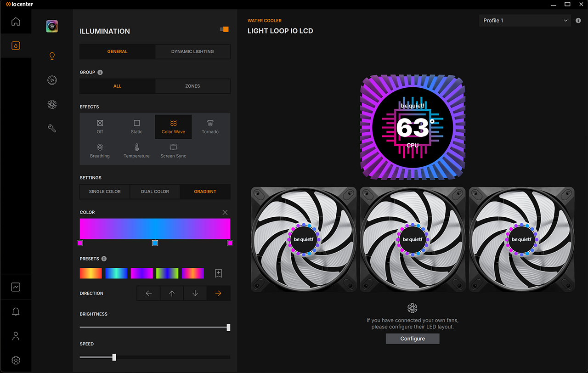This screenshot has width=588, height=373.
Task: Select the middle fan preview
Action: 413,239
